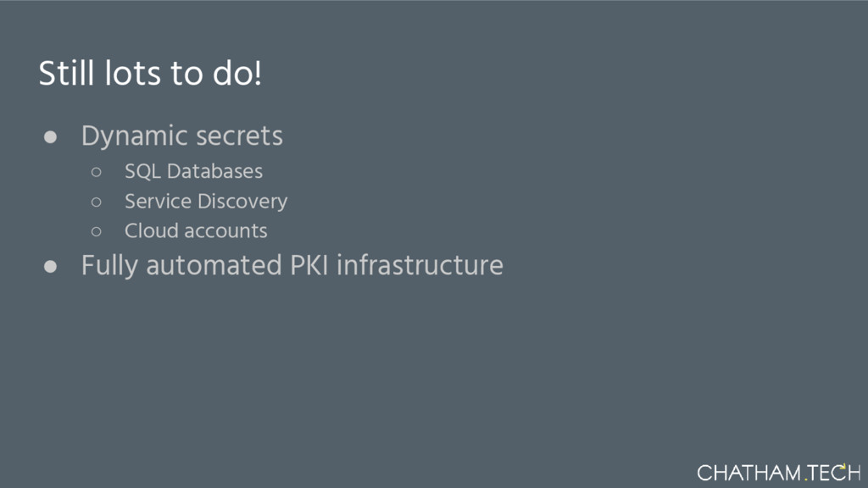This screenshot has height=488, width=868.
Task: Click the word infrastructure
Action: [x=420, y=265]
